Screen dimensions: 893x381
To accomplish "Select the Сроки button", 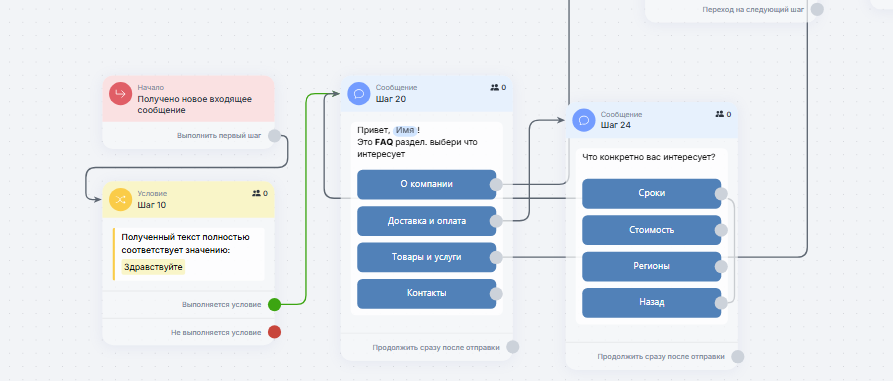I will click(x=652, y=194).
